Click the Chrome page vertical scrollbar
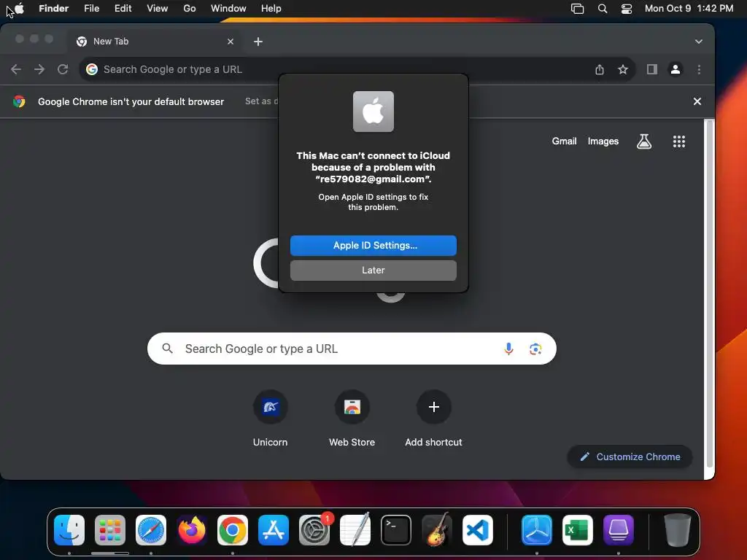 tap(709, 294)
